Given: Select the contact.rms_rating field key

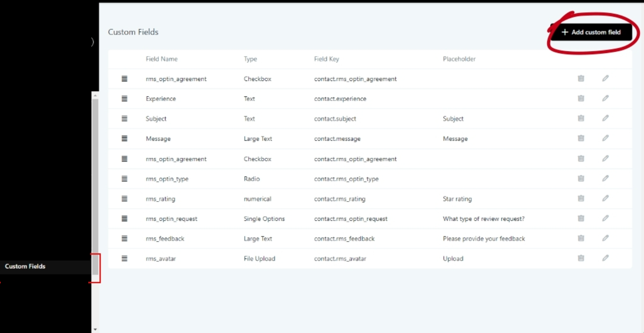Looking at the screenshot, I should pos(340,199).
